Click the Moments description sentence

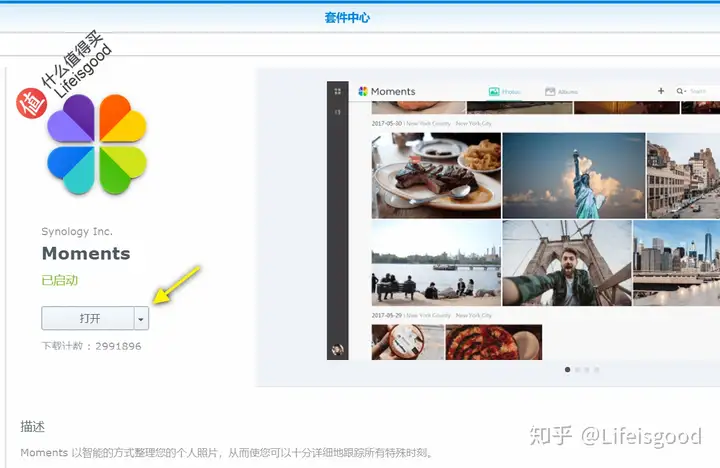[227, 453]
